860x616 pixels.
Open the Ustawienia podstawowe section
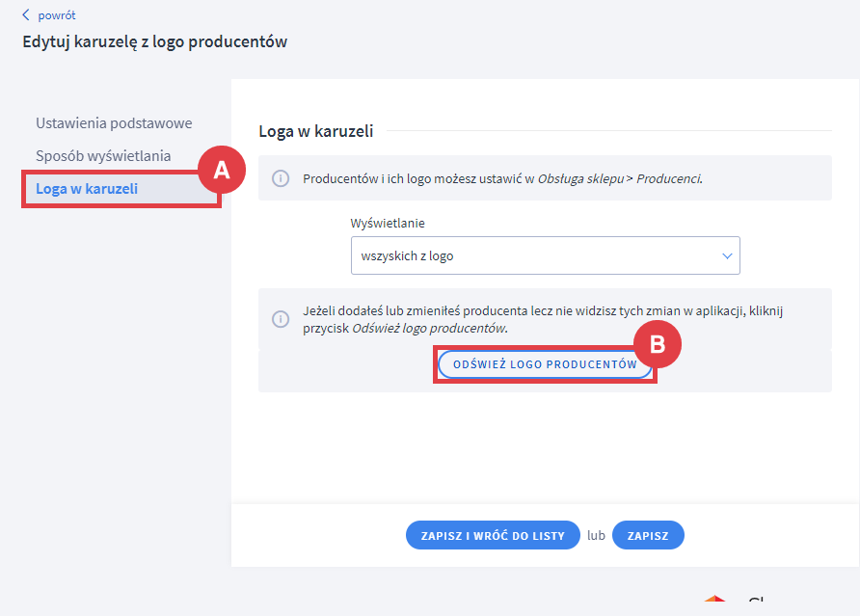pos(114,123)
